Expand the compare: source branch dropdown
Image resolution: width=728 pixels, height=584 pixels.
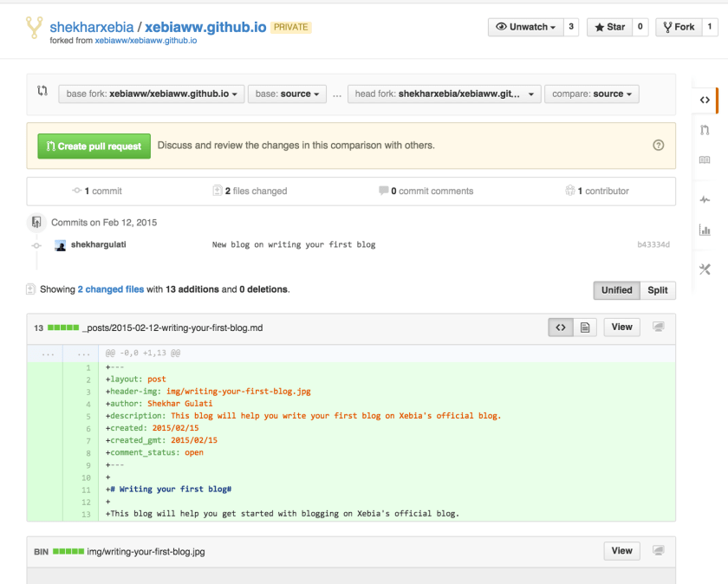(x=591, y=94)
